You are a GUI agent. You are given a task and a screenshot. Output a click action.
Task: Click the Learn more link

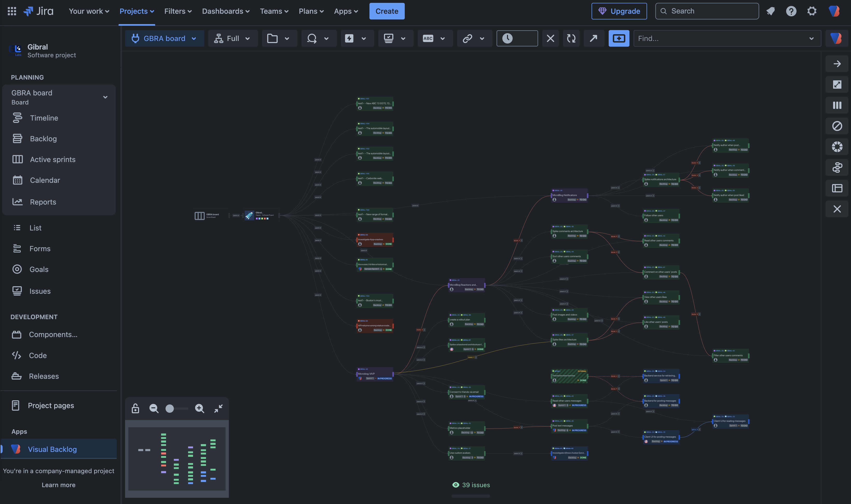pyautogui.click(x=58, y=485)
